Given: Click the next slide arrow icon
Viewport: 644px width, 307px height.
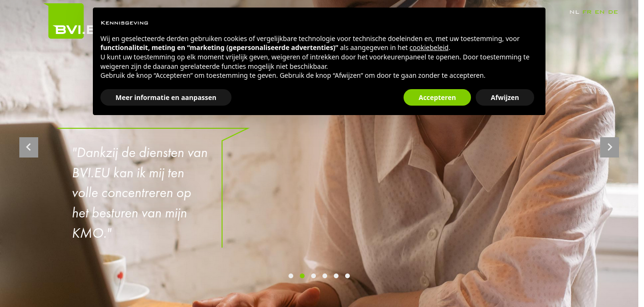Looking at the screenshot, I should tap(610, 147).
